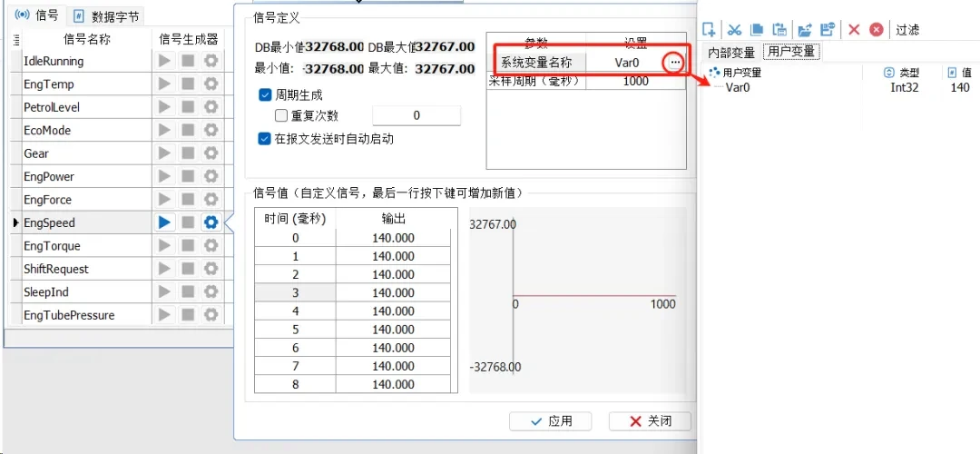Enable the 重复次数 checkbox

(280, 115)
